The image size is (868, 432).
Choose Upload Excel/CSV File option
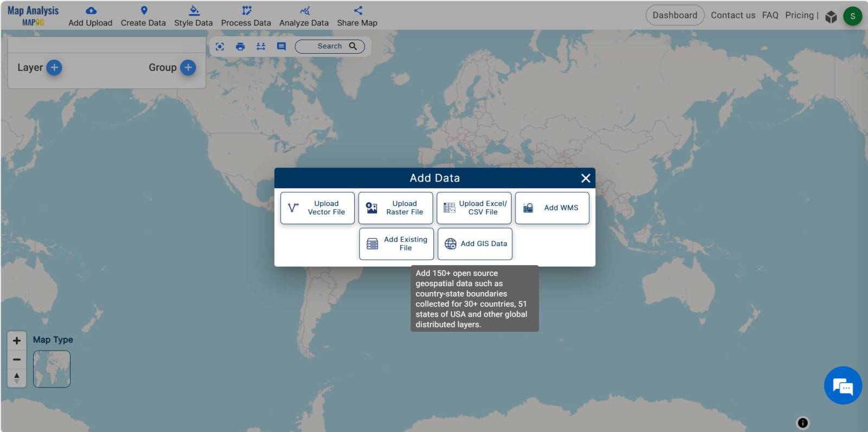(x=474, y=208)
